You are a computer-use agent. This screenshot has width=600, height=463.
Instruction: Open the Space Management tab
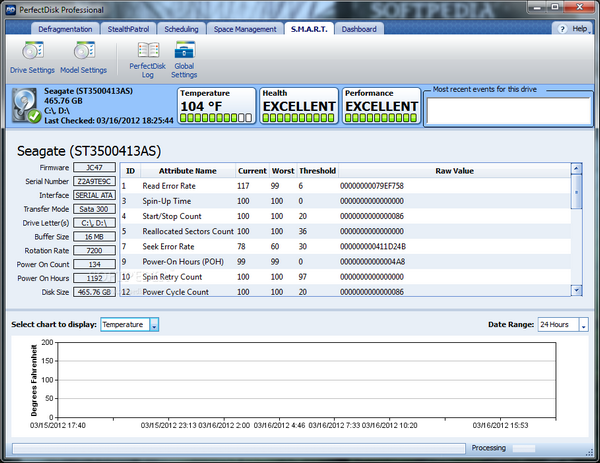[x=245, y=29]
